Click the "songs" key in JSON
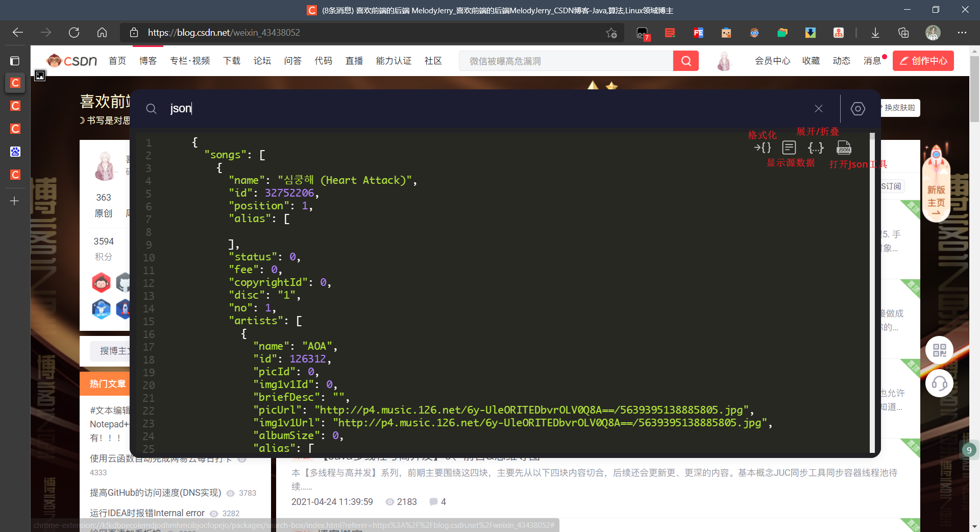The image size is (980, 532). click(x=225, y=155)
